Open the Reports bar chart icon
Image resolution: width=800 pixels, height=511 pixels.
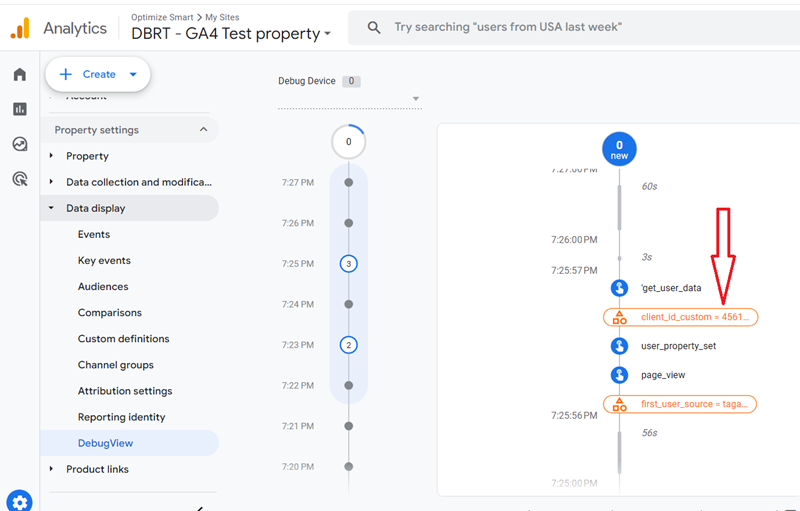[20, 109]
